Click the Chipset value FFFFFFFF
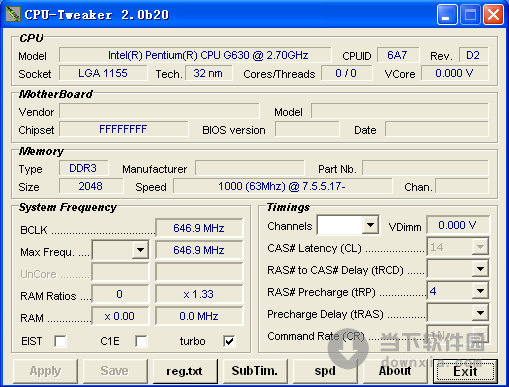Image resolution: width=509 pixels, height=387 pixels. click(x=124, y=129)
